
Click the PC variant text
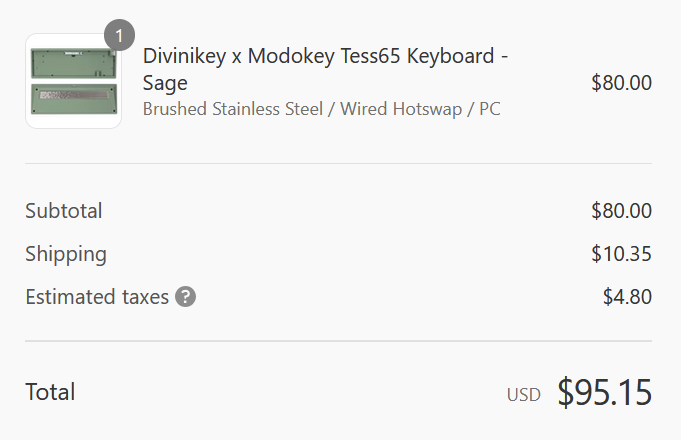tap(489, 109)
